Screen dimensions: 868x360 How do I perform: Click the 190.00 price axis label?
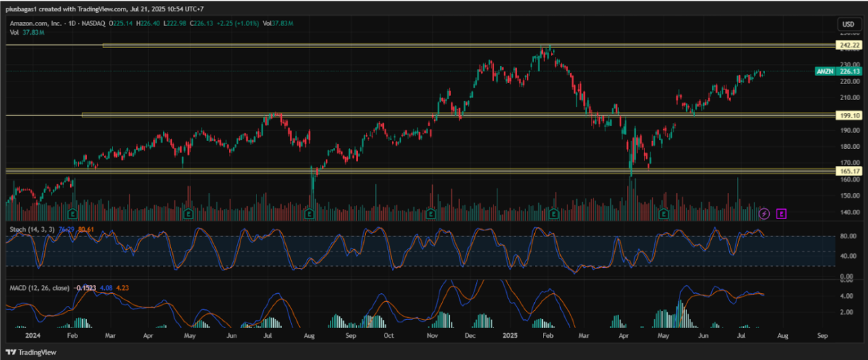[849, 130]
